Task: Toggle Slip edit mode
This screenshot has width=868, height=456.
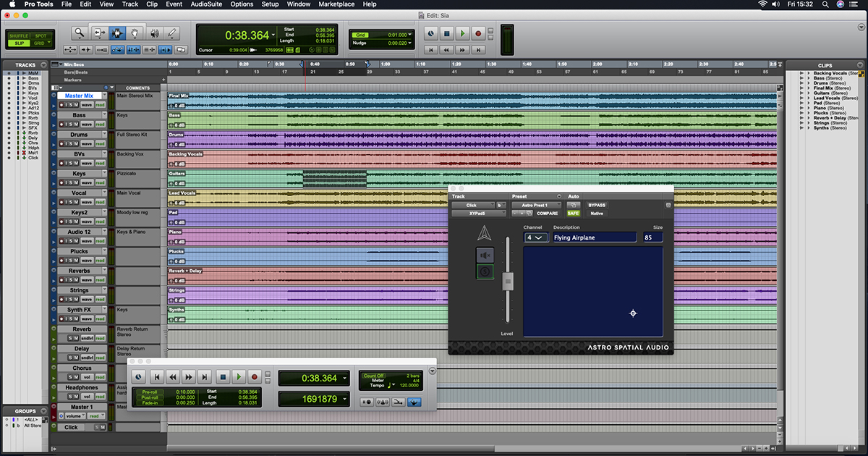Action: [19, 43]
